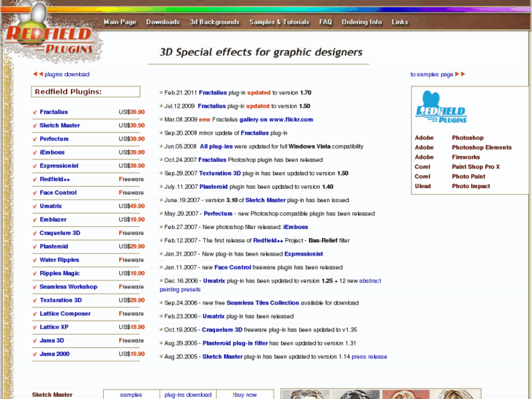The height and width of the screenshot is (399, 532).
Task: Click 'Plasteroid plug-in filter' news link
Action: point(235,343)
